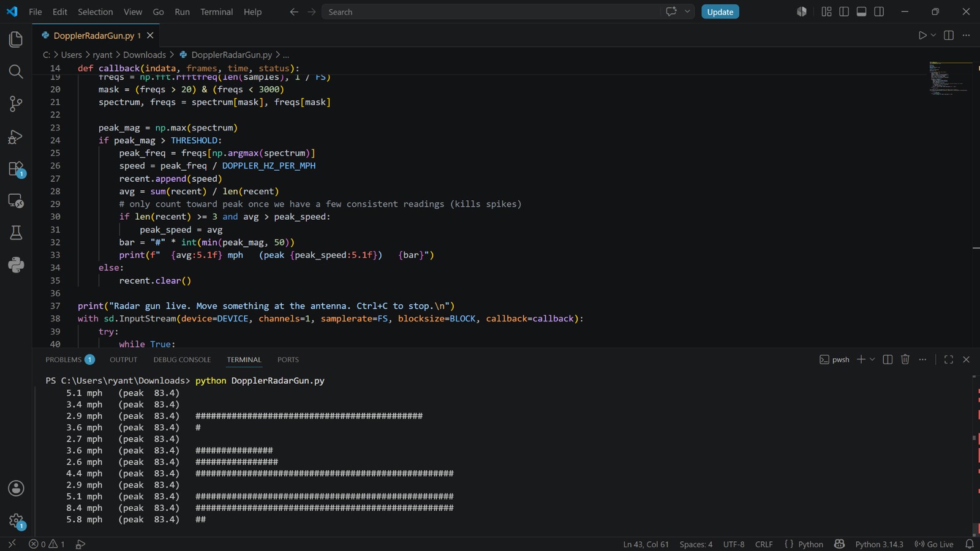Viewport: 980px width, 551px height.
Task: Click the code minimap preview
Action: pyautogui.click(x=951, y=78)
